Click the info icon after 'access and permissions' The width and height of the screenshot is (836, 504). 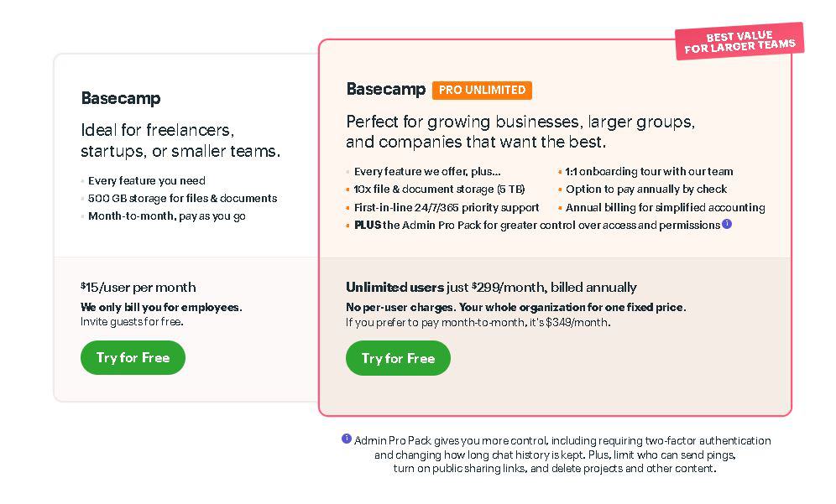point(727,224)
